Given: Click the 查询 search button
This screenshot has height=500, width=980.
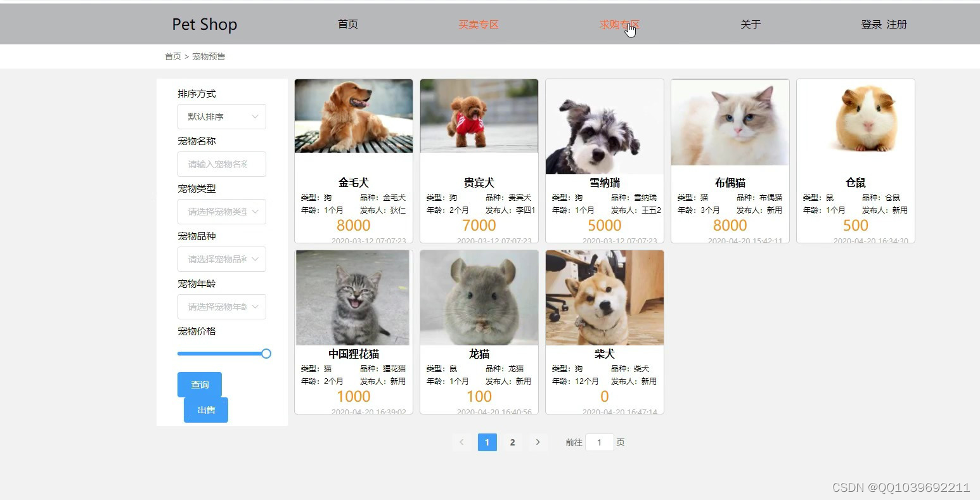Looking at the screenshot, I should coord(199,385).
